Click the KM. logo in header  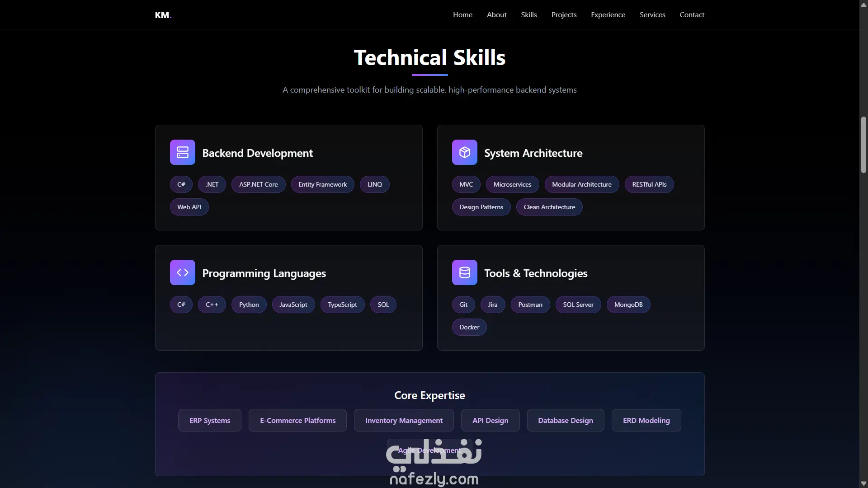[x=163, y=15]
